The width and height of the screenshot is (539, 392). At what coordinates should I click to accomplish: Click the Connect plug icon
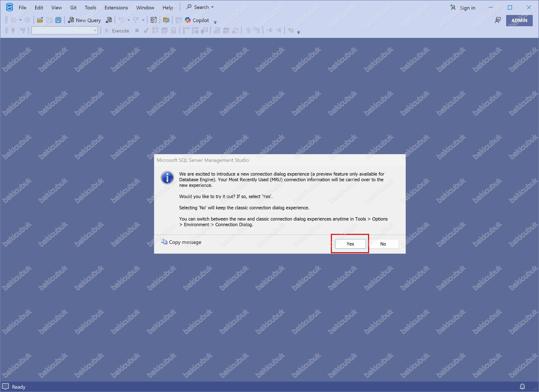click(x=13, y=30)
